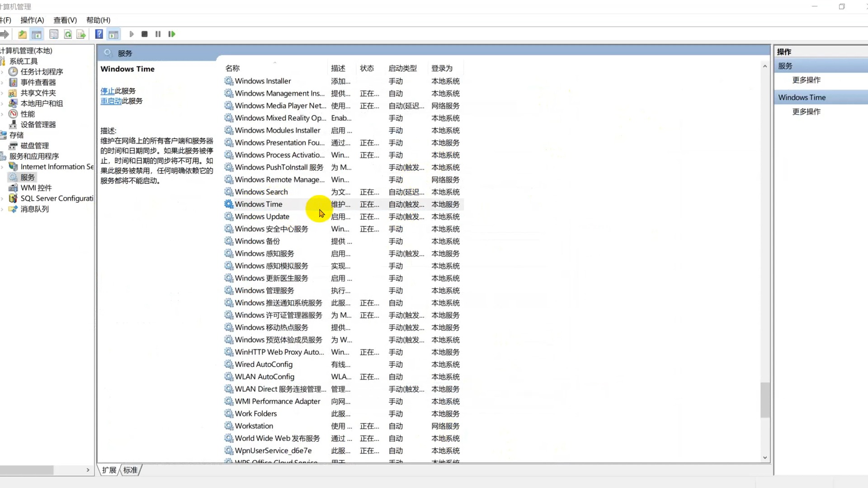
Task: Select 事件查看器 in the tree
Action: (x=38, y=82)
